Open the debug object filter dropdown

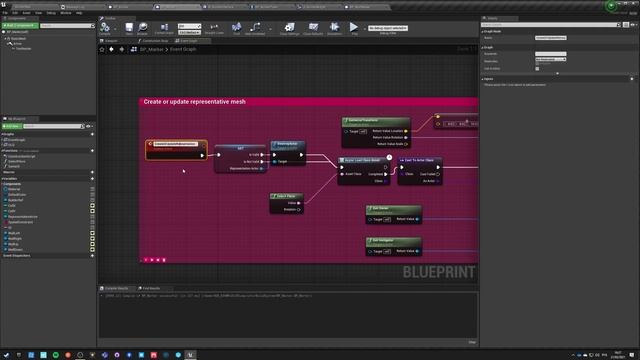tap(388, 28)
